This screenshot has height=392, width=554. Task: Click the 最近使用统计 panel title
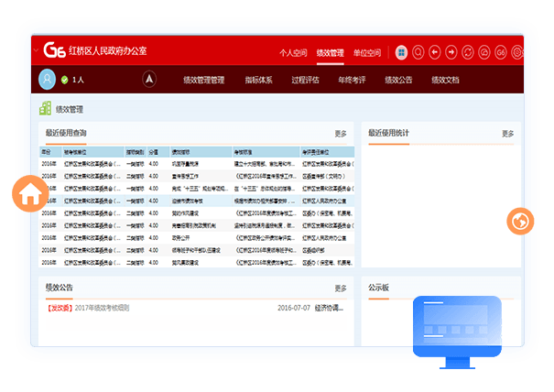(x=388, y=133)
